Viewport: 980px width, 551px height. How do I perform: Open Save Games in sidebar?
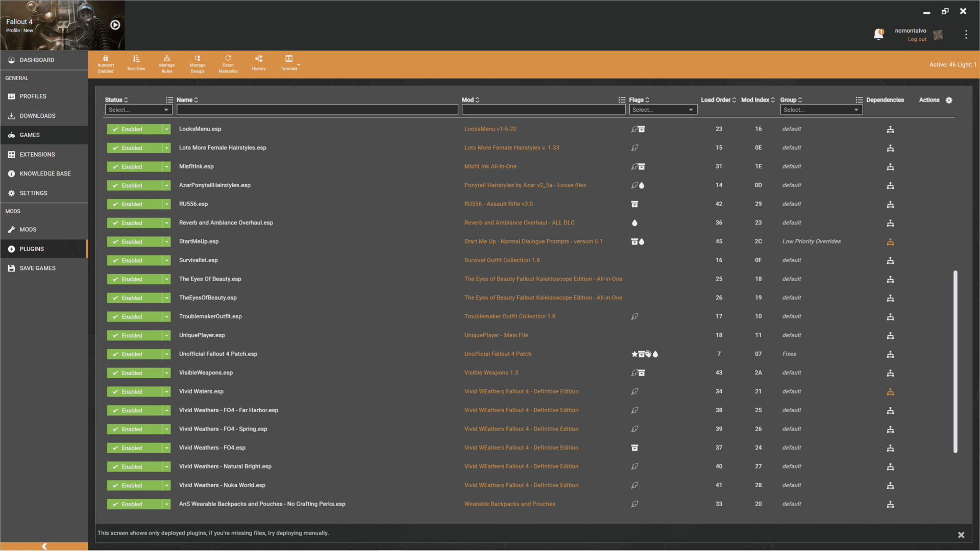44,268
